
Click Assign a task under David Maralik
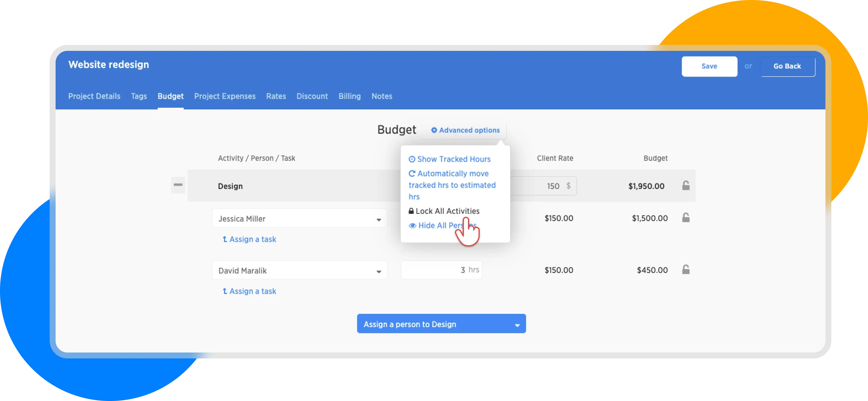pos(249,291)
